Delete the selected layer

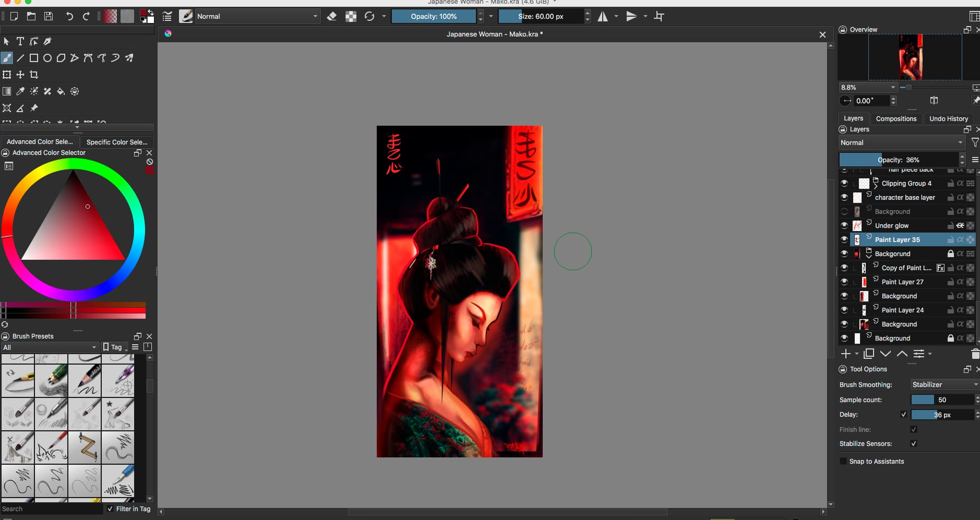pos(975,354)
